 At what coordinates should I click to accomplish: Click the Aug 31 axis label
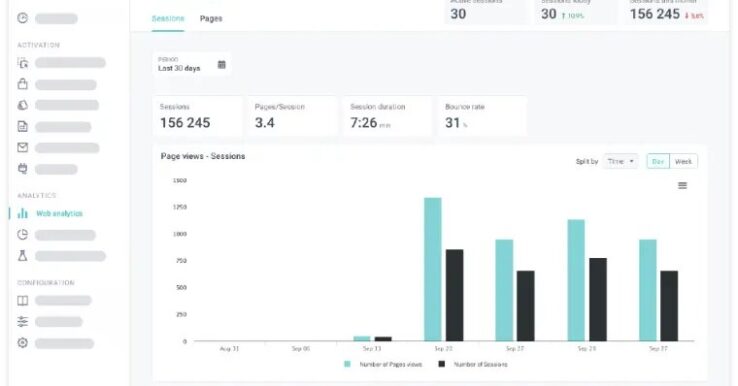pyautogui.click(x=230, y=349)
